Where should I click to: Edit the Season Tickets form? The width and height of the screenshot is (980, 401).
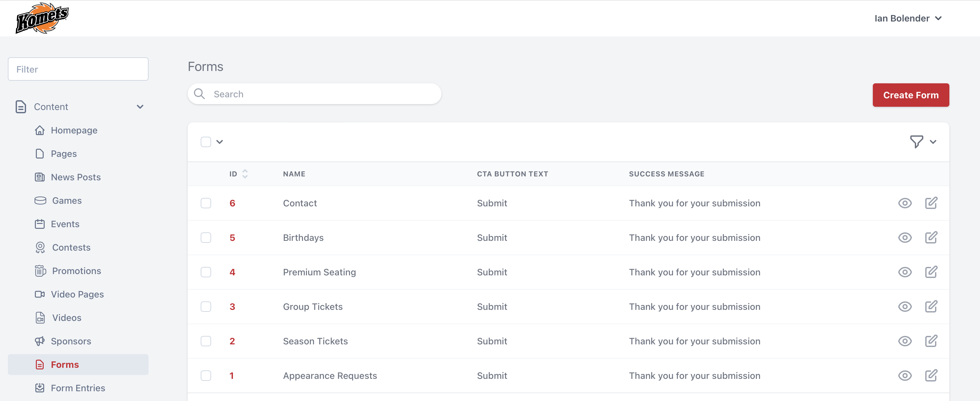(x=931, y=341)
